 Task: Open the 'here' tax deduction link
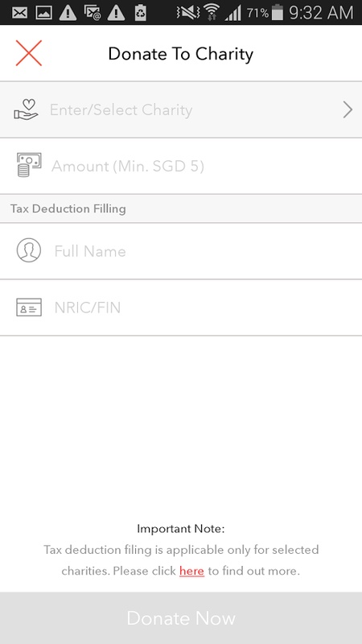[x=191, y=571]
